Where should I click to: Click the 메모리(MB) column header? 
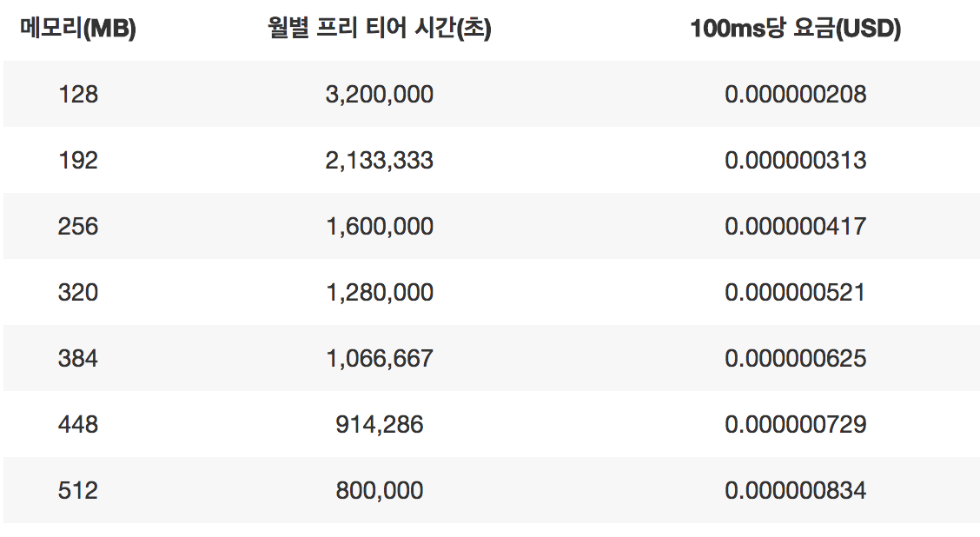coord(78,28)
